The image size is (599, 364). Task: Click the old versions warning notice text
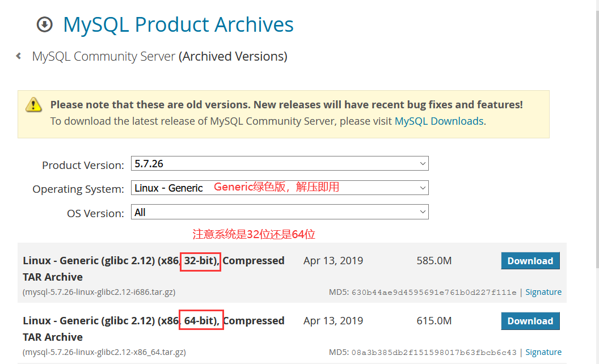click(x=286, y=105)
